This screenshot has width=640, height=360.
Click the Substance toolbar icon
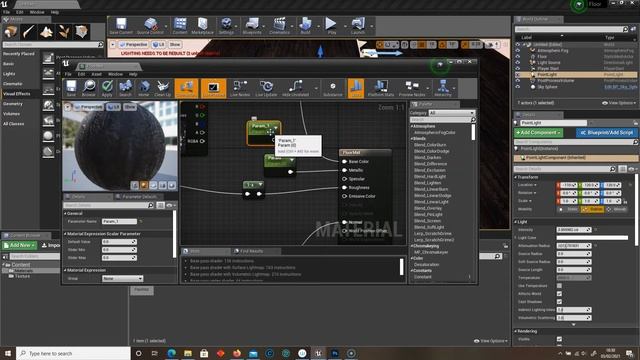pos(333,88)
